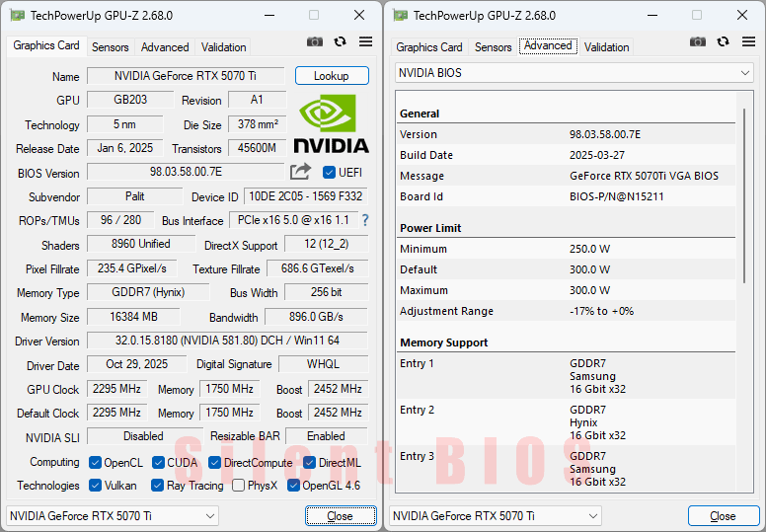Screen dimensions: 766x532
Task: Toggle the DirectML checkbox
Action: tap(309, 463)
